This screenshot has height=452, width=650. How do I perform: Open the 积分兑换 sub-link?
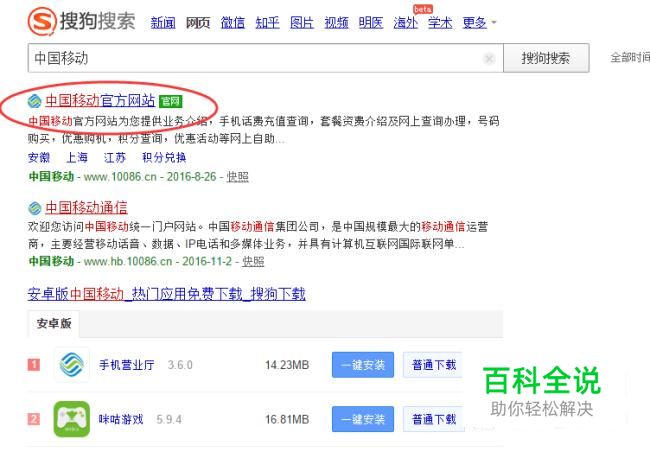164,158
